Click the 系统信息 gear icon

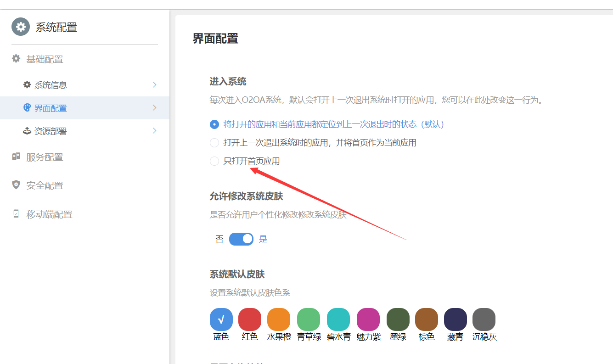click(x=27, y=85)
